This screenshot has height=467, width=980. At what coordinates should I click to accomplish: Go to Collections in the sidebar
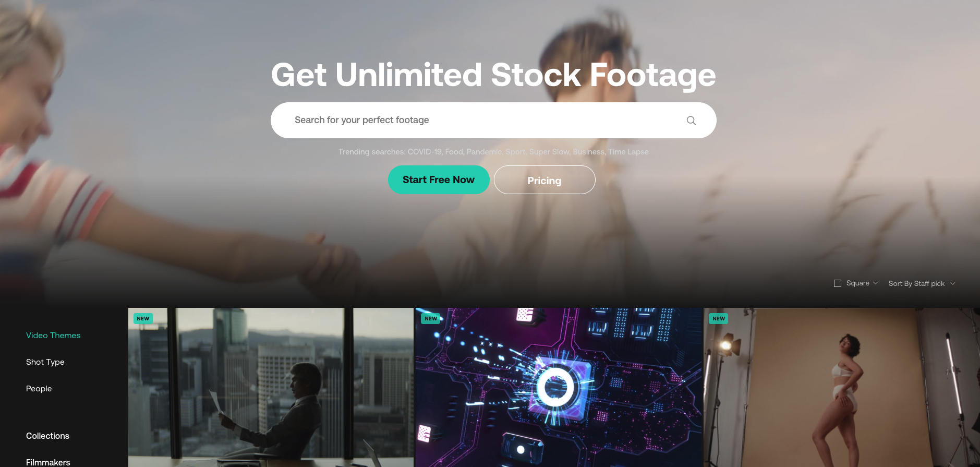(47, 436)
